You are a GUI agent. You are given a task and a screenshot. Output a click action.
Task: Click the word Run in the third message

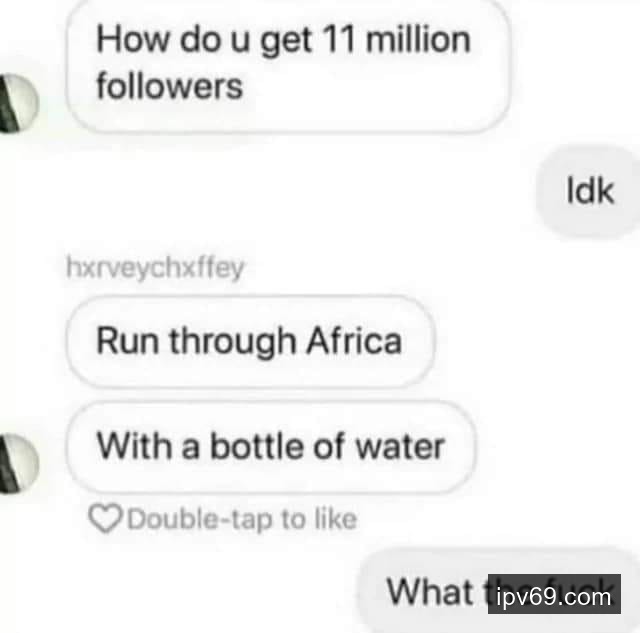[128, 341]
